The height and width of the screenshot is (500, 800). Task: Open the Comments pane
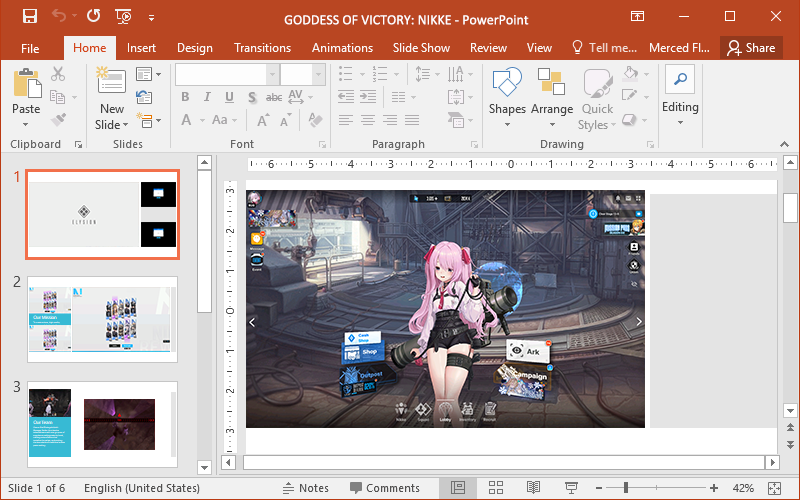point(385,488)
